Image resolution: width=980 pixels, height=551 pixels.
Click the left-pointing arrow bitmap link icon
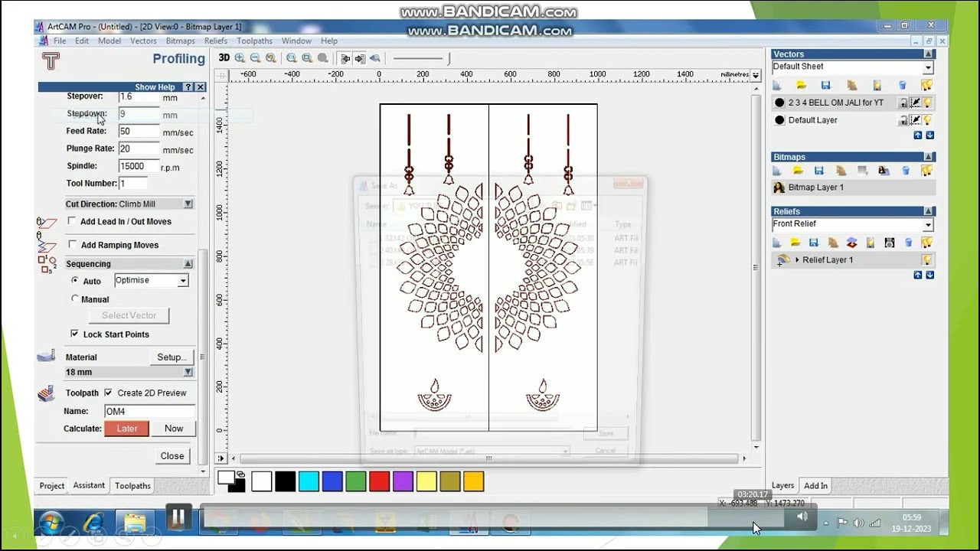[345, 58]
